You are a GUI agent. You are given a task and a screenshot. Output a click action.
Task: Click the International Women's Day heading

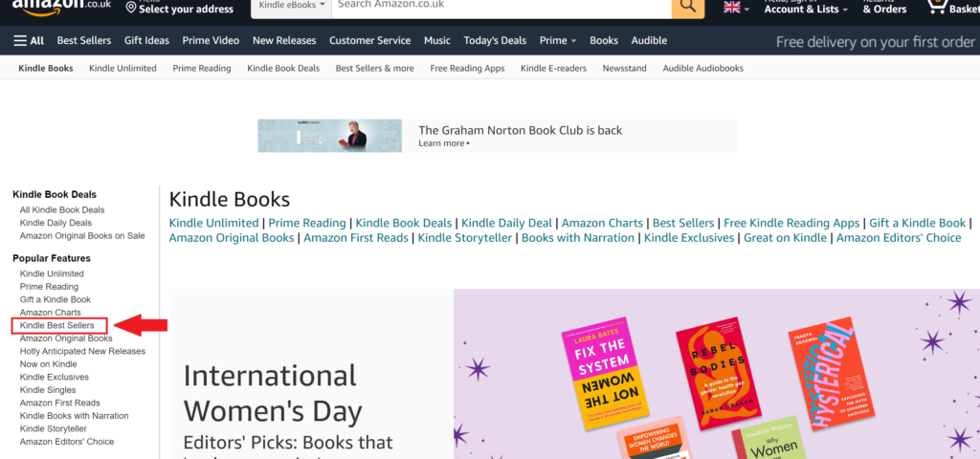(273, 393)
